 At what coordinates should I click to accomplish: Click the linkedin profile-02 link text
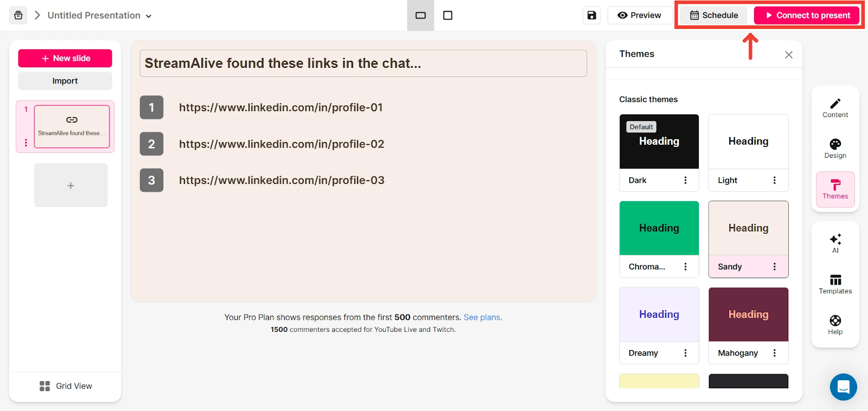tap(282, 144)
